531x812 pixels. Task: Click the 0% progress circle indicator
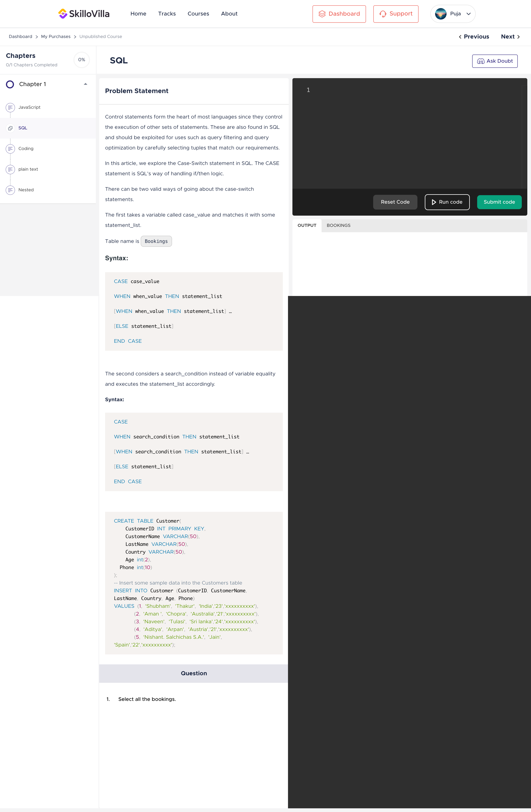tap(81, 60)
